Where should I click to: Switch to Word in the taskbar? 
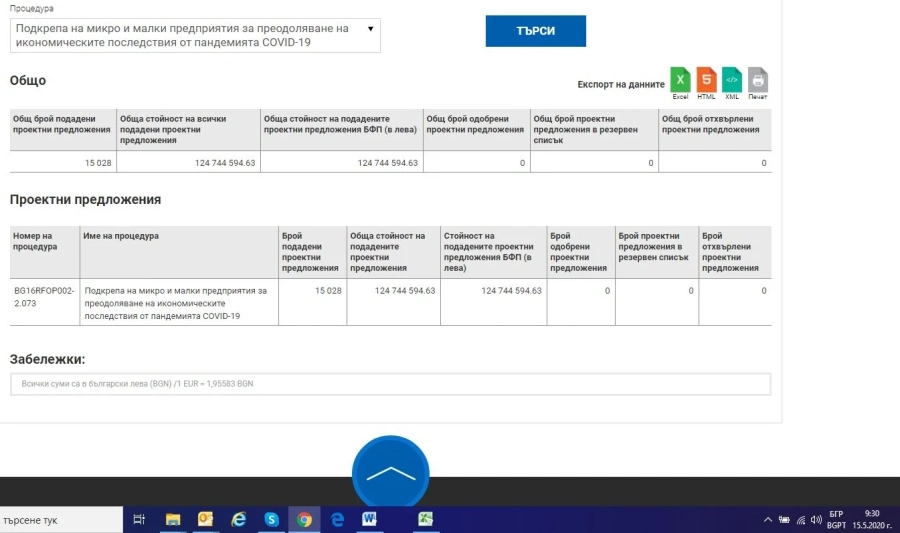[x=370, y=520]
